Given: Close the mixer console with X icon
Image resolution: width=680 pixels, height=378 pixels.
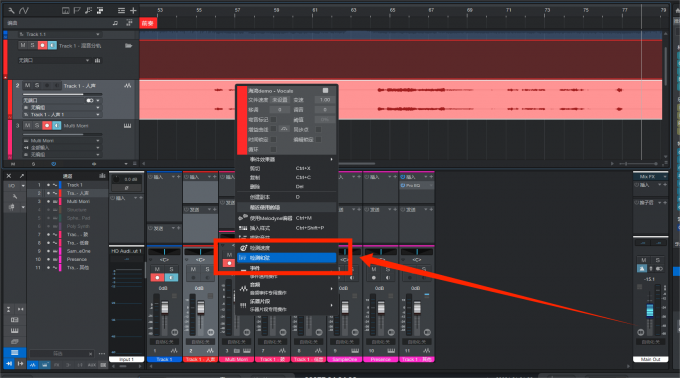Looking at the screenshot, I should click(9, 176).
